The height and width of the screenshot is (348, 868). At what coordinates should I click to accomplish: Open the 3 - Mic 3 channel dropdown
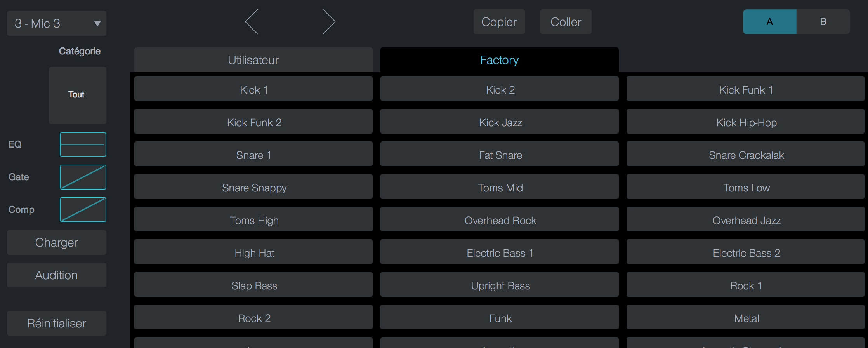(x=57, y=23)
